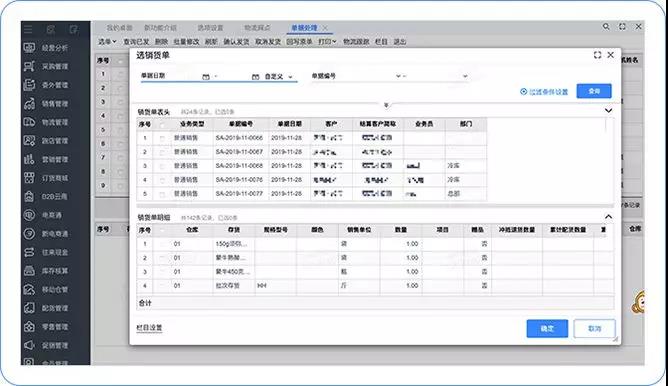Check the row SA-2019-11-0066
The width and height of the screenshot is (668, 386).
pos(162,138)
